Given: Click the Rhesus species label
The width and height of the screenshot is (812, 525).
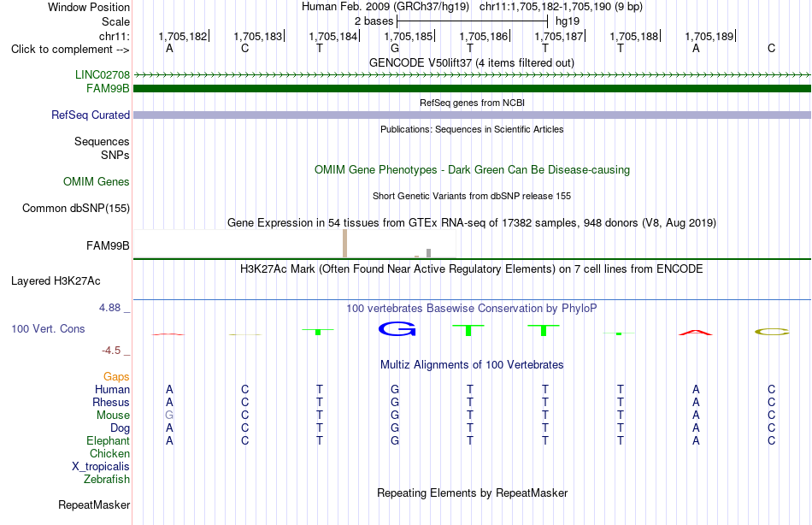Looking at the screenshot, I should pyautogui.click(x=111, y=403).
